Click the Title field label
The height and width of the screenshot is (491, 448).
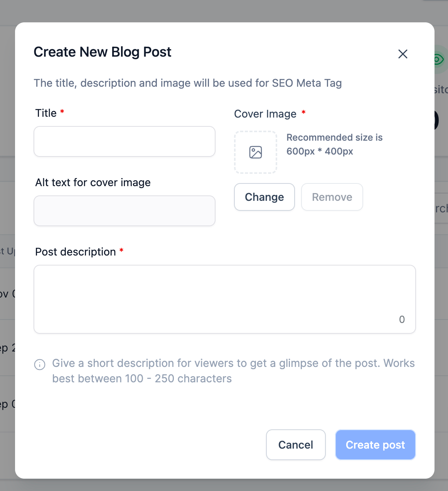pos(46,113)
